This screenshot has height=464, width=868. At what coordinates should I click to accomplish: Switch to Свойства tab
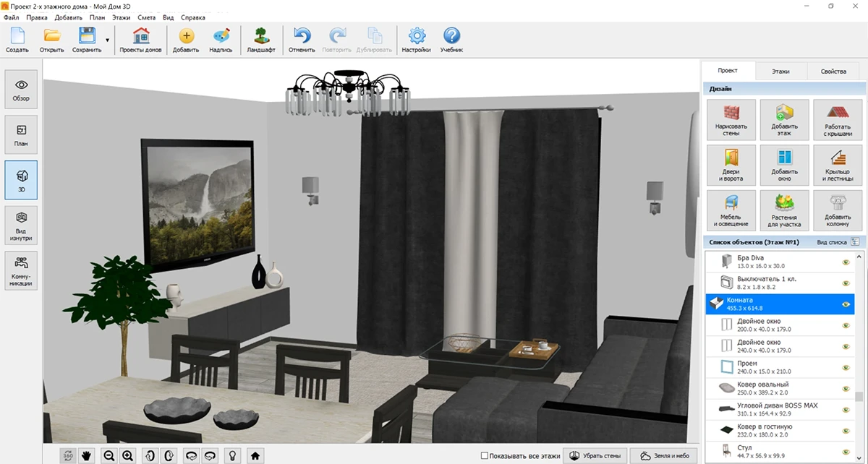(x=833, y=72)
